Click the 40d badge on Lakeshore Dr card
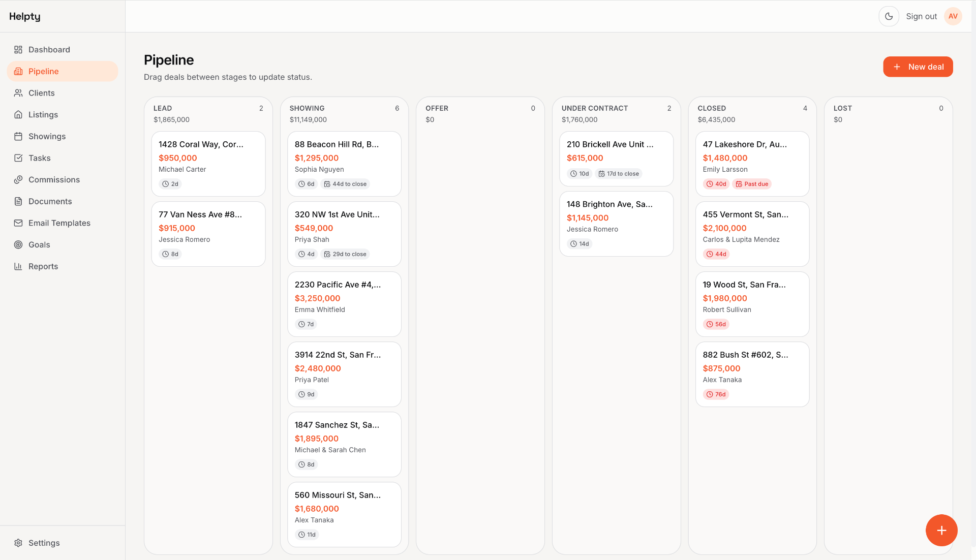976x560 pixels. (716, 184)
